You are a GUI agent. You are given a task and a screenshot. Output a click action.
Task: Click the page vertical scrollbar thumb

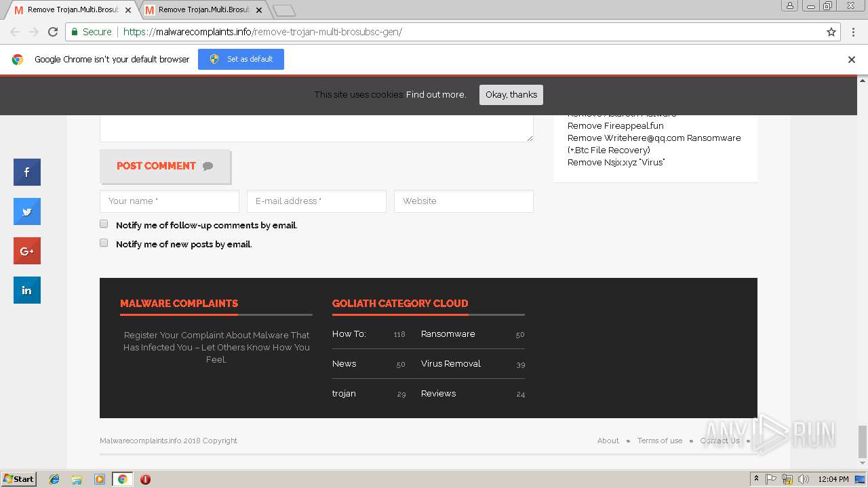[862, 441]
